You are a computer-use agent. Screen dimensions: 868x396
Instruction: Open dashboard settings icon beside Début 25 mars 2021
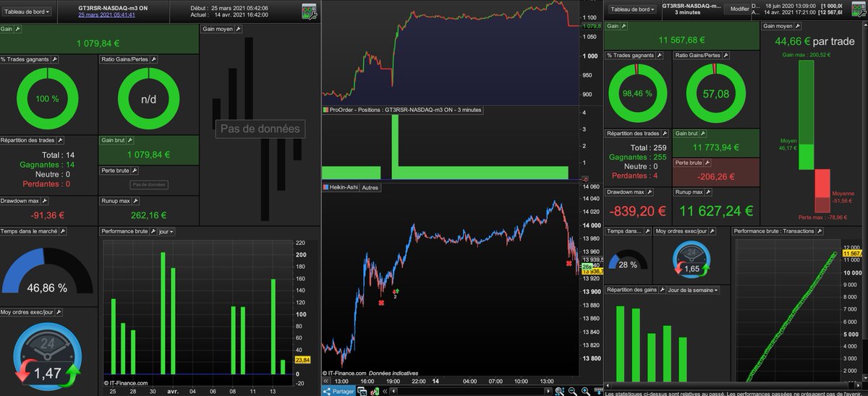pos(309,10)
